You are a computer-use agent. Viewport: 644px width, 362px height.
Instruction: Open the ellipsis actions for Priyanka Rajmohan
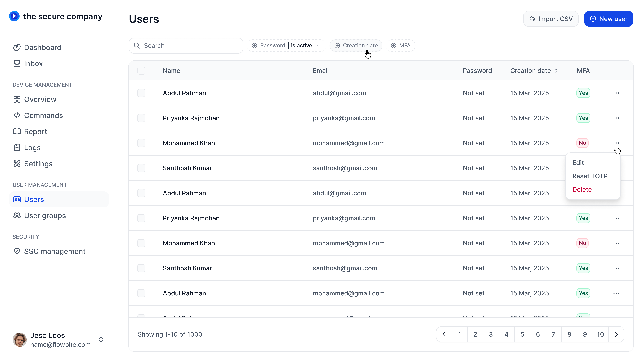[616, 118]
